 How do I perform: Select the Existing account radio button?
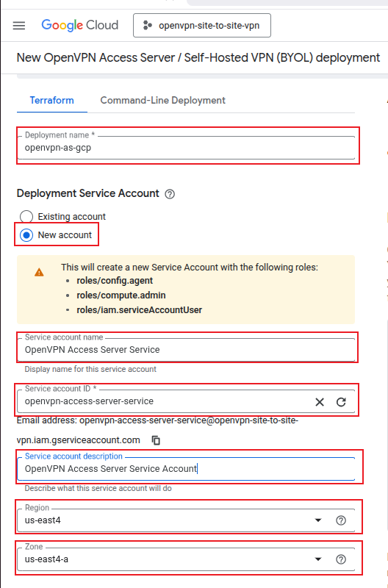click(x=26, y=217)
